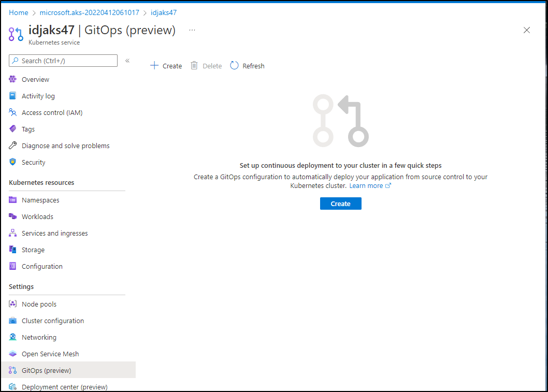Viewport: 548px width, 392px height.
Task: Click the Open Service Mesh icon
Action: click(12, 354)
